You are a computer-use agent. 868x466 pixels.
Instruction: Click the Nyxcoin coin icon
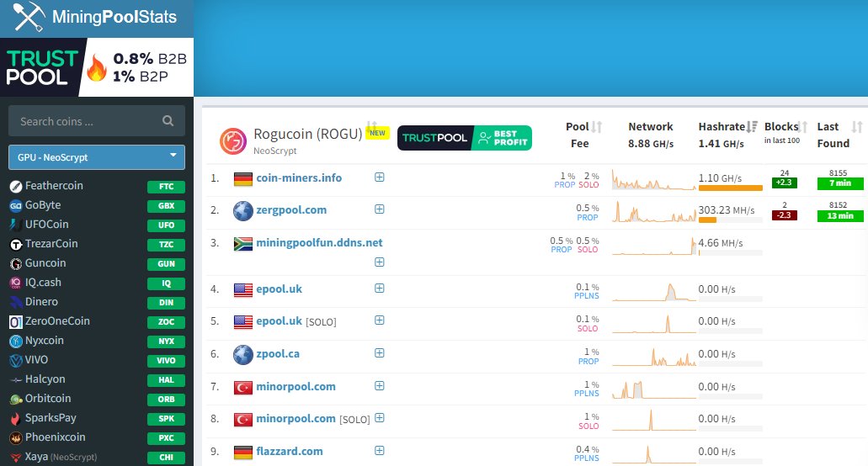pos(16,341)
